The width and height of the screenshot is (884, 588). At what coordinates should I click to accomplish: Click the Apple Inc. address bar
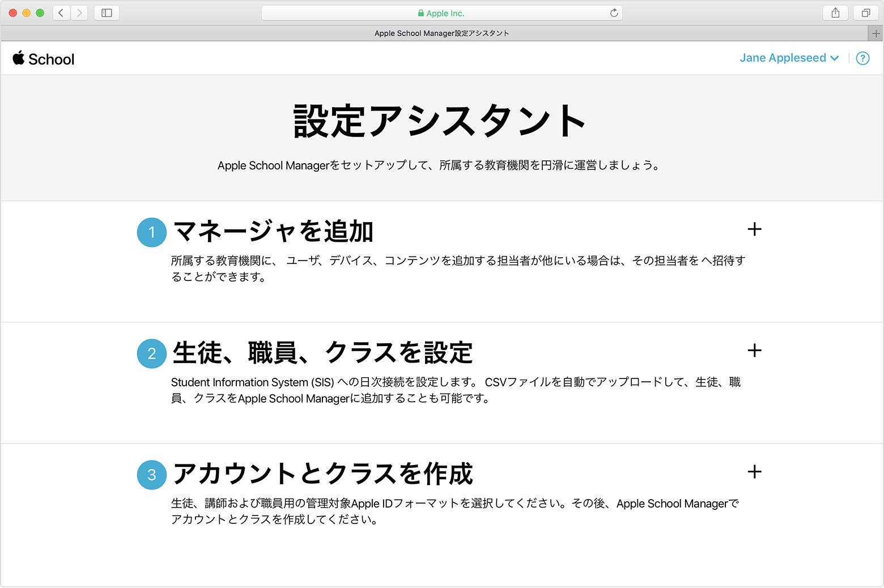pyautogui.click(x=442, y=13)
